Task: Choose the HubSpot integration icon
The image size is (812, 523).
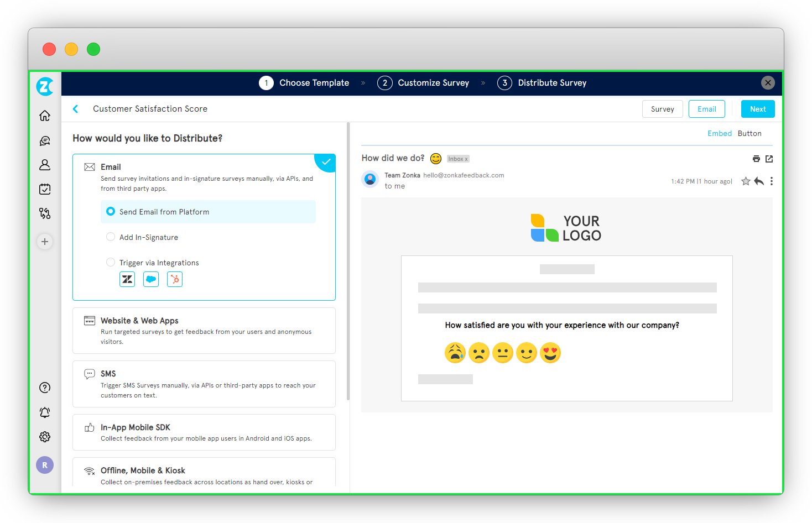Action: point(174,279)
